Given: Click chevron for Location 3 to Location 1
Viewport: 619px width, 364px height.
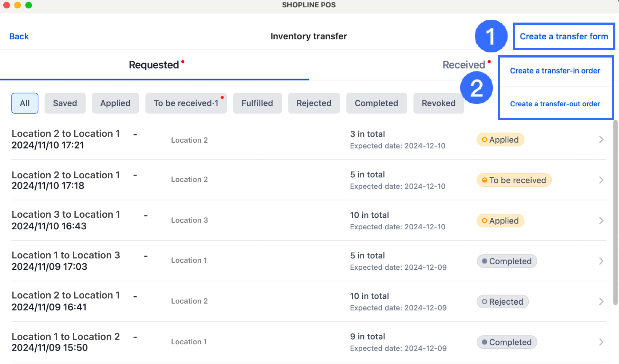Looking at the screenshot, I should coord(601,221).
